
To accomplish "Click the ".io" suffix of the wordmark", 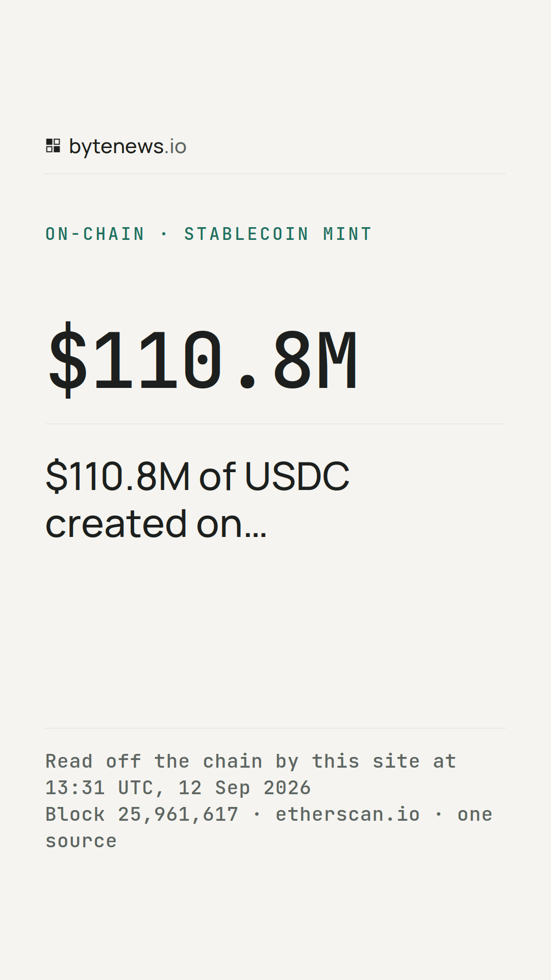I will (176, 146).
